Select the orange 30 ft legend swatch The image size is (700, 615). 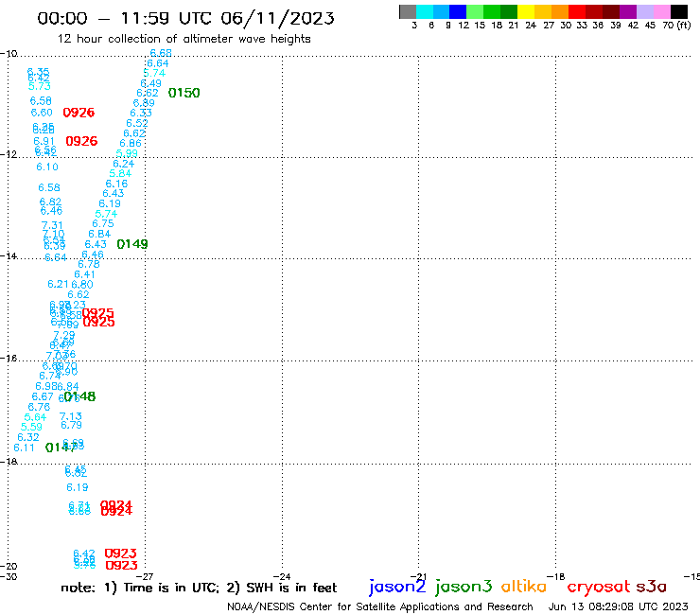click(560, 11)
